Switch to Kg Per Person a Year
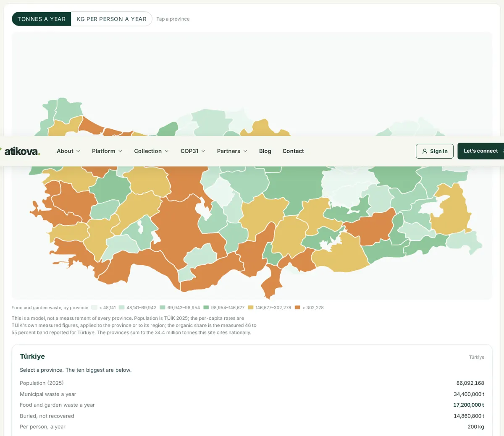The height and width of the screenshot is (436, 504). point(111,19)
